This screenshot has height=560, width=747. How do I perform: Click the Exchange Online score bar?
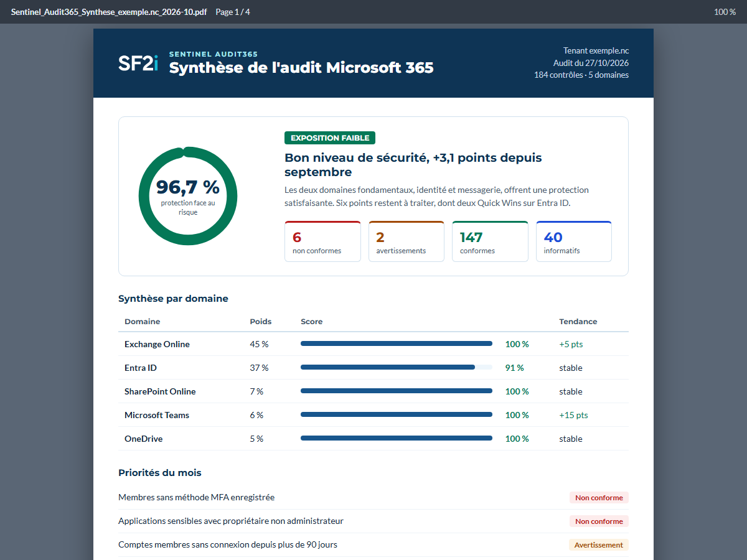click(397, 343)
